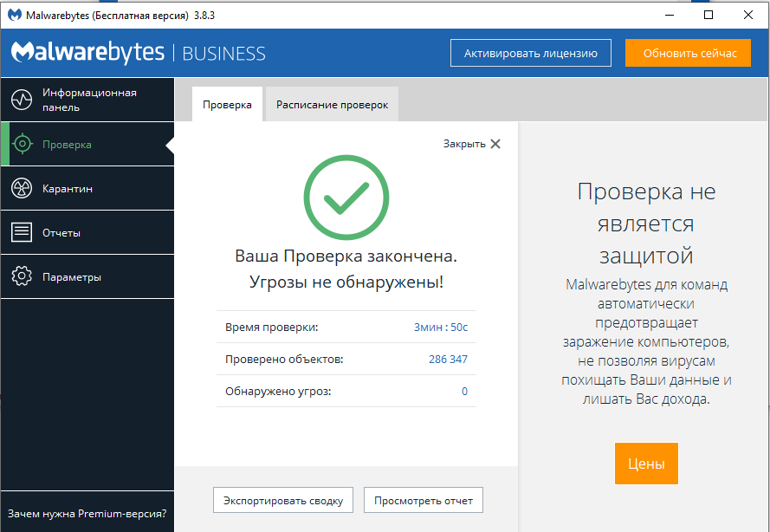Click the Scan target icon in sidebar
The image size is (770, 532).
point(23,145)
